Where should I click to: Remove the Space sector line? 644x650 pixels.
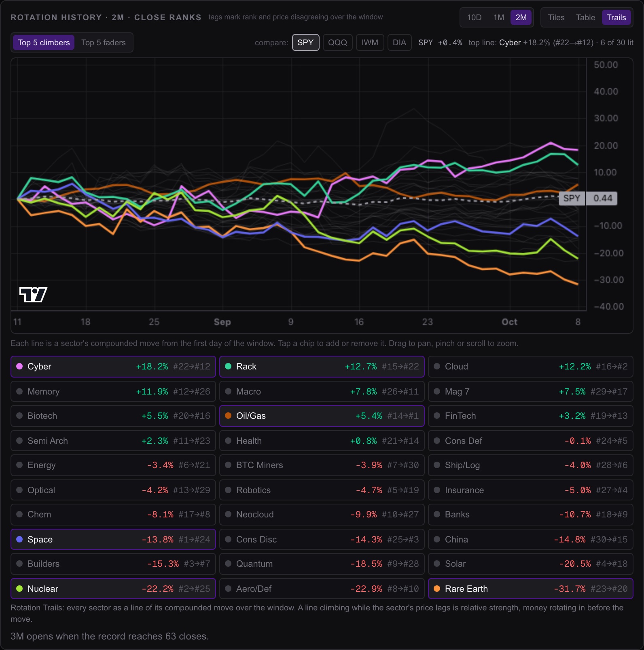[x=113, y=539]
